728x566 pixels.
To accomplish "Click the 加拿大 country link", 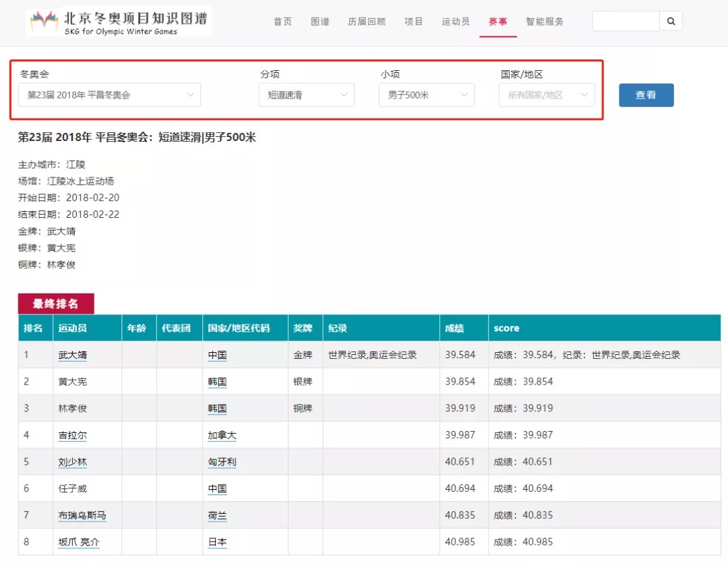I will coord(222,435).
